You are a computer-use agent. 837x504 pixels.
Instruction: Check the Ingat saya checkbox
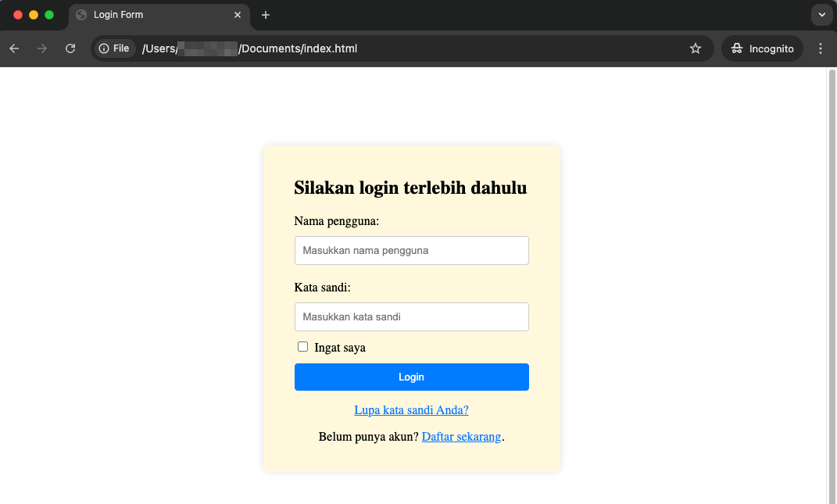pyautogui.click(x=302, y=346)
